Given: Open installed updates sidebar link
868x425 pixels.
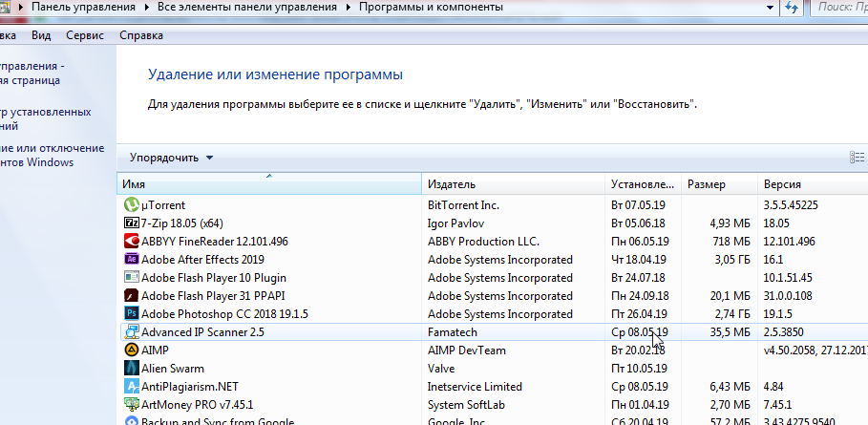Looking at the screenshot, I should pos(46,118).
